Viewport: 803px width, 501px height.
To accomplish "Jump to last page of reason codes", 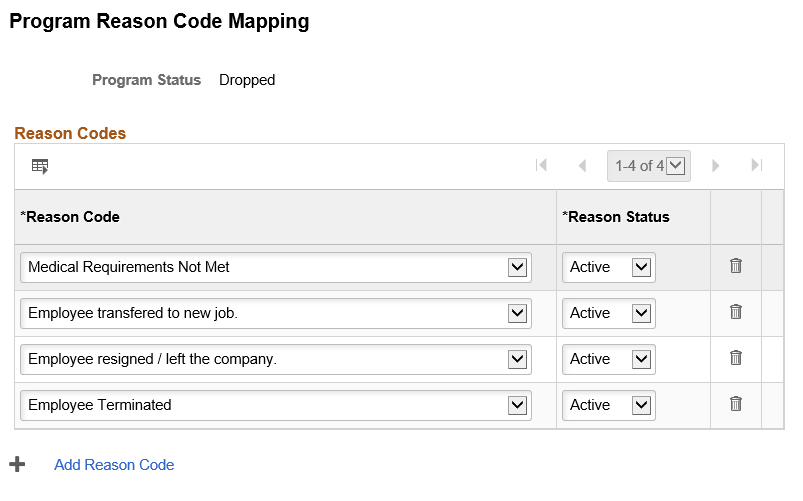I will coord(756,166).
